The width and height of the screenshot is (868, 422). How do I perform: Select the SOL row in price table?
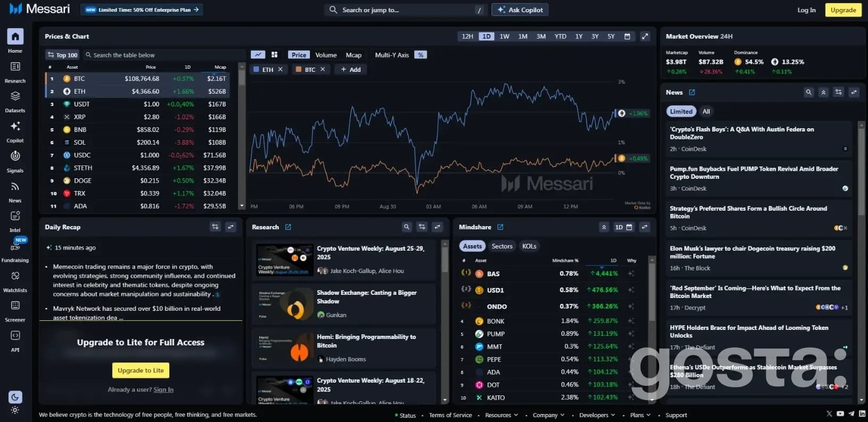pyautogui.click(x=137, y=142)
